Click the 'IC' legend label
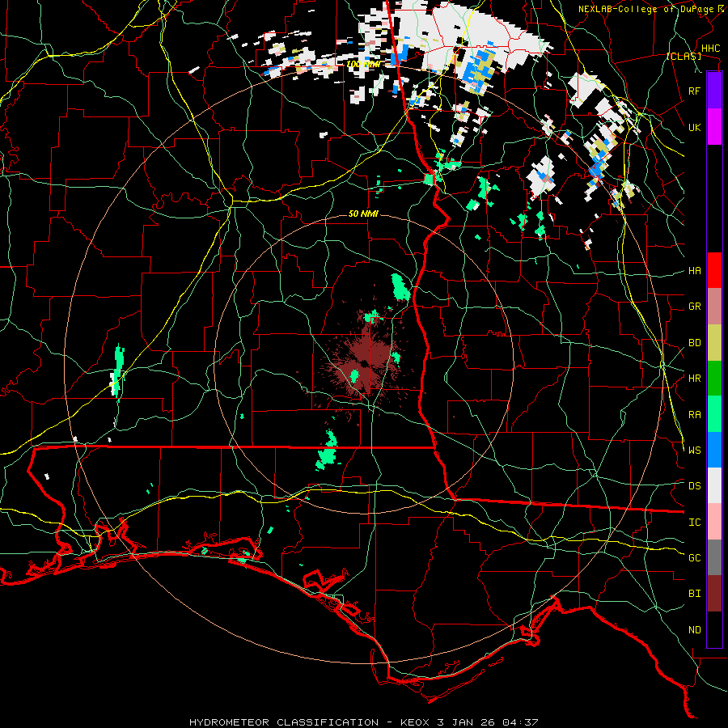Image resolution: width=728 pixels, height=728 pixels. click(x=694, y=523)
